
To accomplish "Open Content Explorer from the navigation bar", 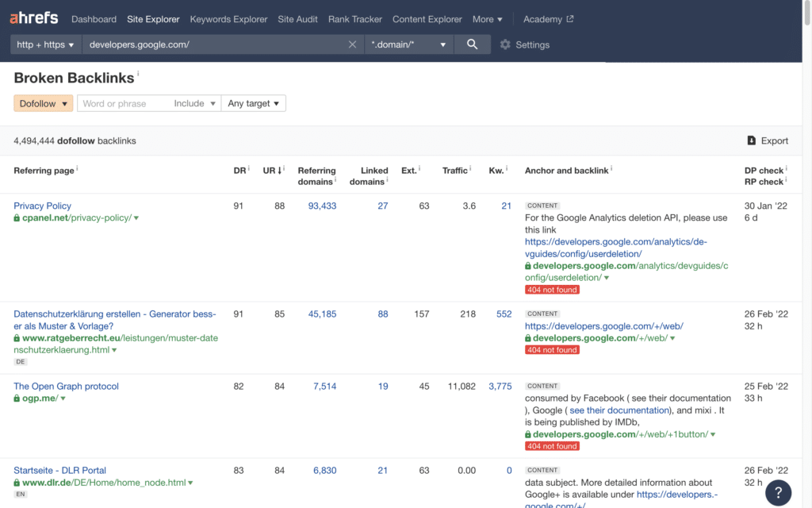I will [x=427, y=19].
